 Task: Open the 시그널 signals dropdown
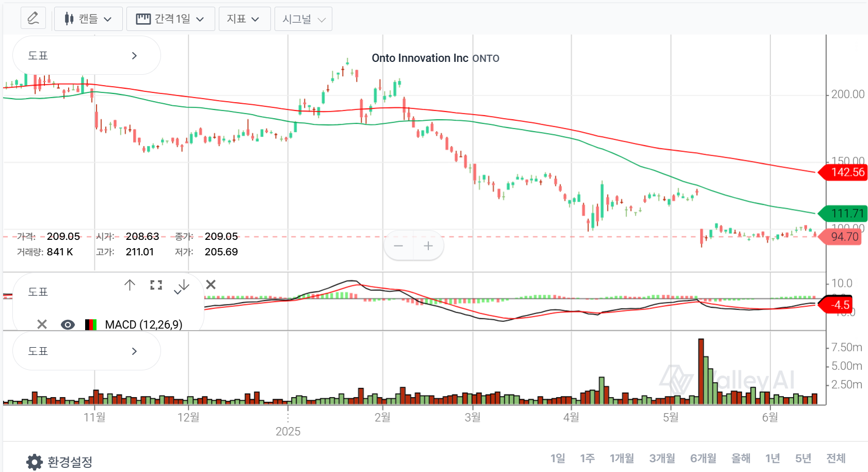pos(303,19)
